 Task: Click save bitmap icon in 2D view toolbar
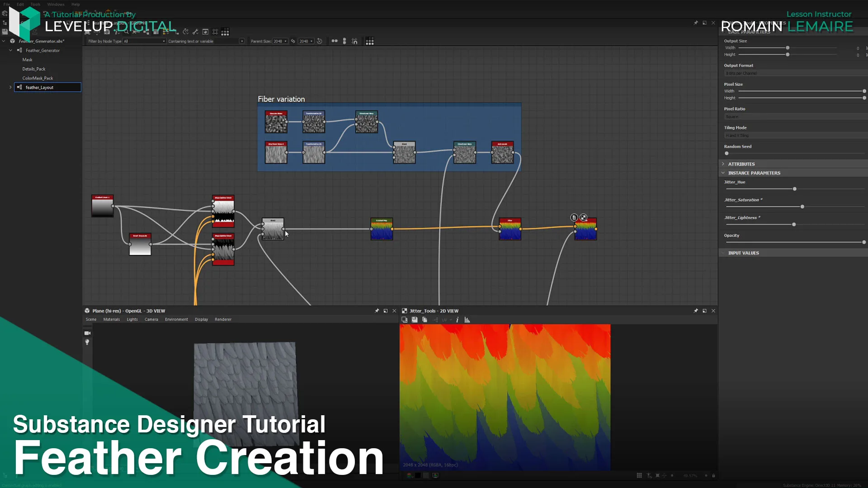(x=415, y=320)
